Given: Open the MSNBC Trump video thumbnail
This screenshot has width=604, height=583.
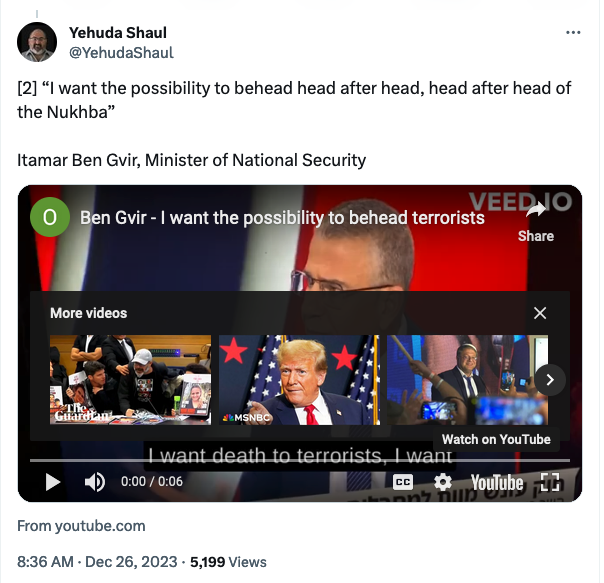Looking at the screenshot, I should (299, 380).
